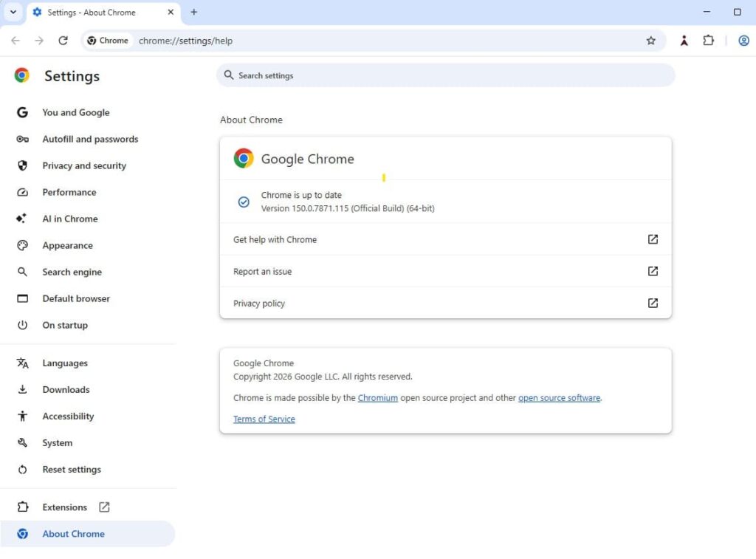Click the Chrome site info chip

[x=108, y=41]
